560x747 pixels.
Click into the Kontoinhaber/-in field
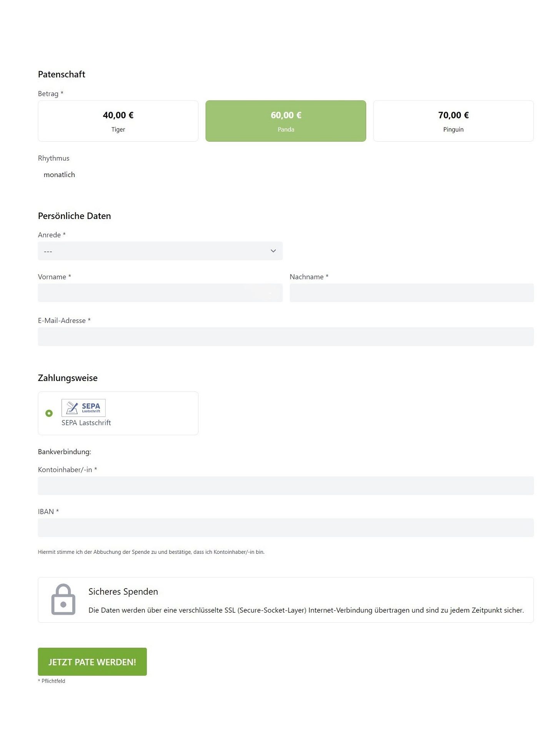(x=286, y=486)
